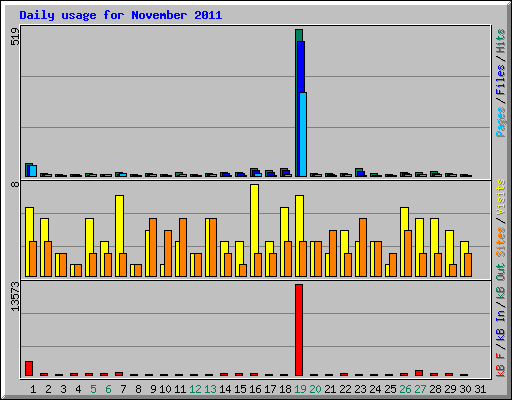Viewport: 512px width, 400px height.
Task: Click day label 8 on the x-axis
Action: point(138,389)
